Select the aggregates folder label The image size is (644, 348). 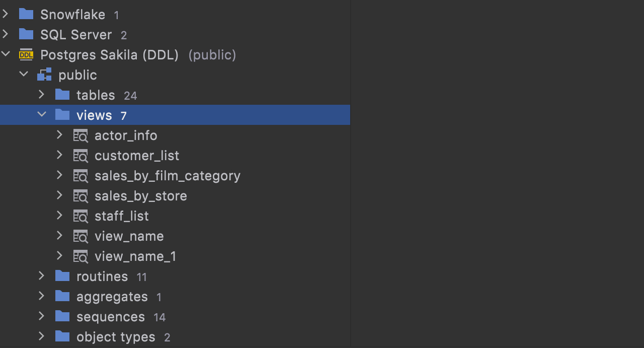point(112,297)
